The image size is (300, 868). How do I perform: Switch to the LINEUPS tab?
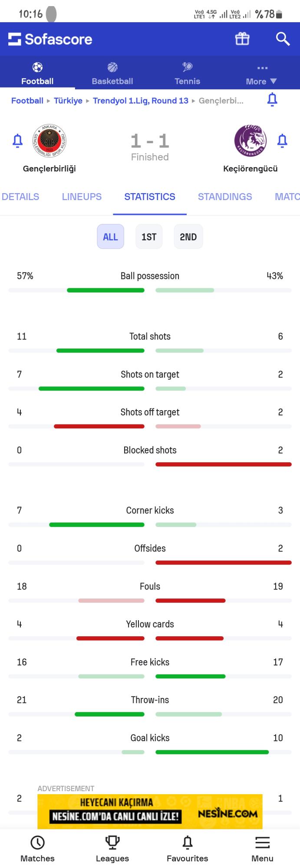(x=82, y=197)
